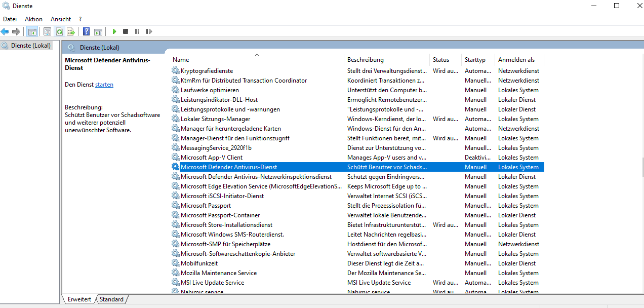644x308 pixels.
Task: Click the description 'Der Mozilla Maintenance Se...'
Action: point(387,273)
